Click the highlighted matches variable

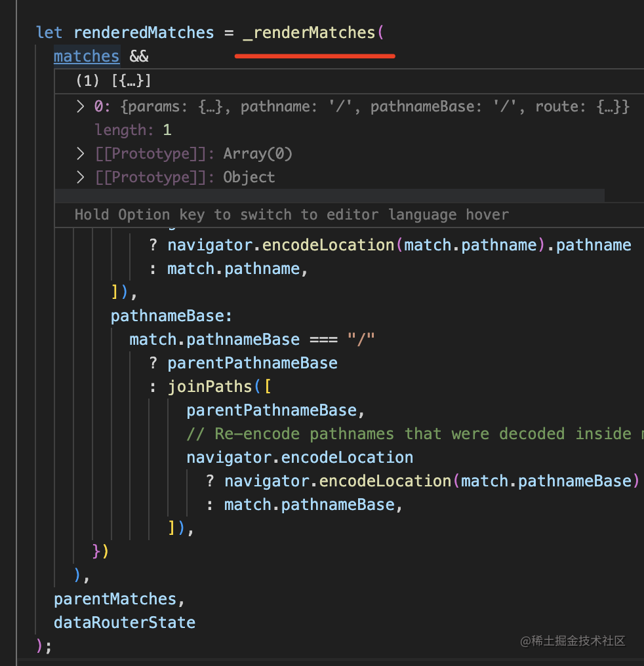coord(87,56)
